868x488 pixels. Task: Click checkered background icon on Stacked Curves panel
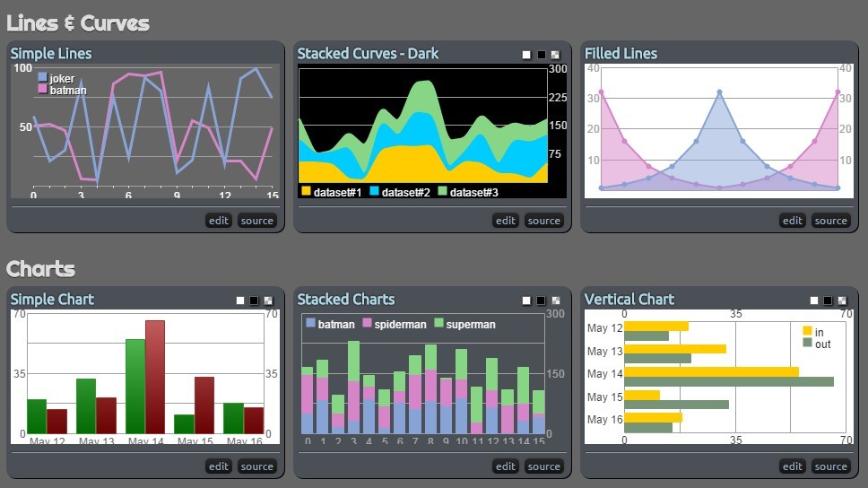click(x=555, y=55)
